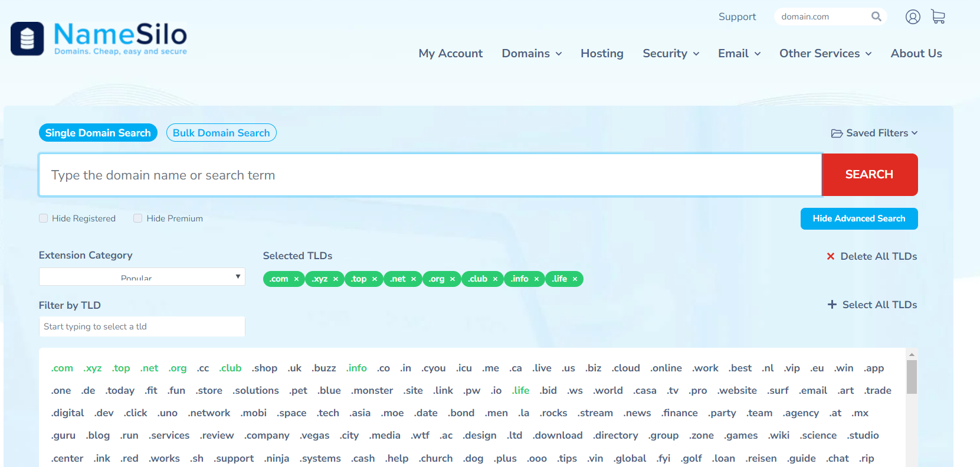Deselect the .xyz TLD in list

(x=92, y=368)
